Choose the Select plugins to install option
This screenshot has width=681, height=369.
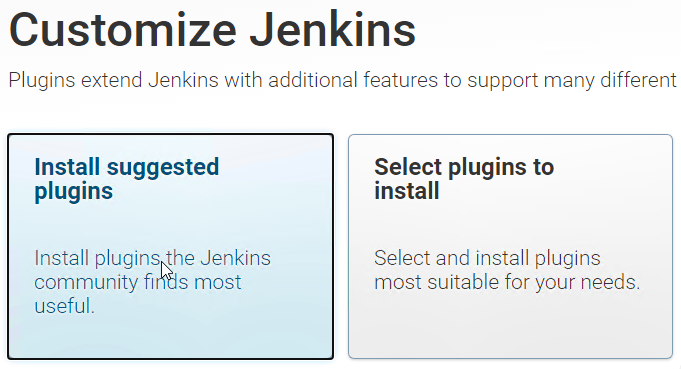pos(510,246)
